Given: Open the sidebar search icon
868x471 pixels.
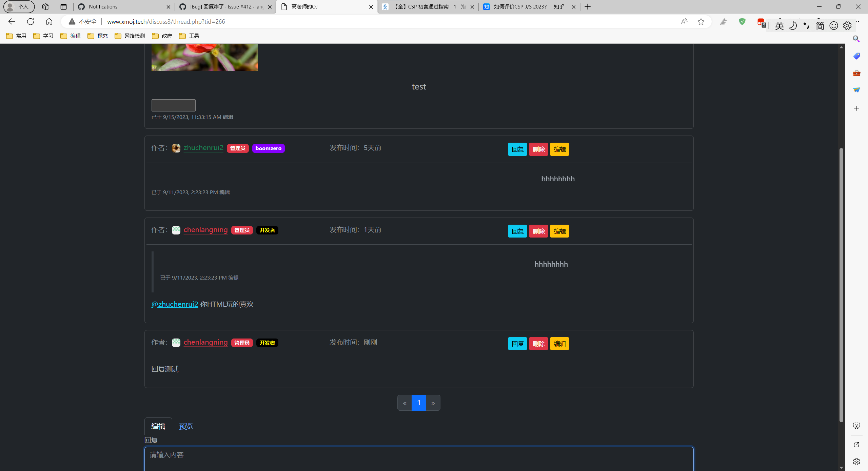Looking at the screenshot, I should tap(856, 39).
